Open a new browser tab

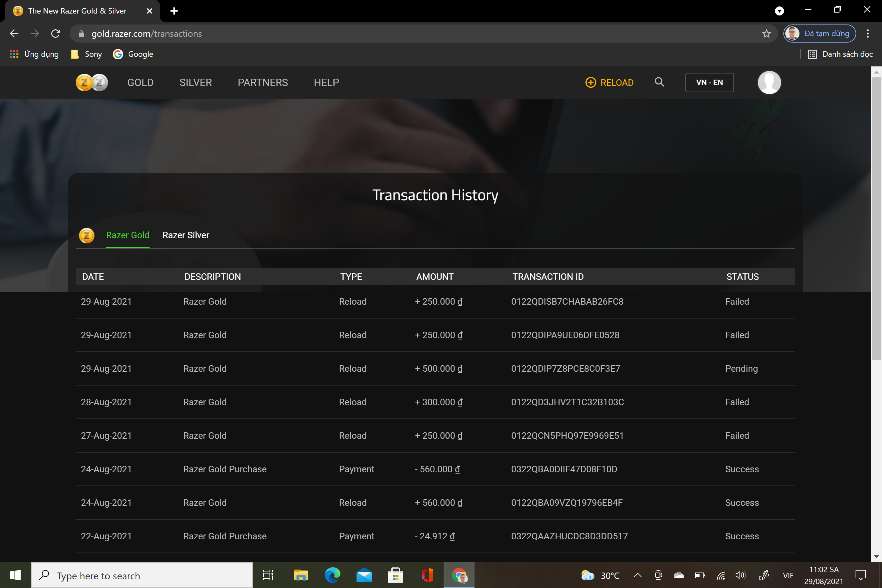[x=174, y=11]
